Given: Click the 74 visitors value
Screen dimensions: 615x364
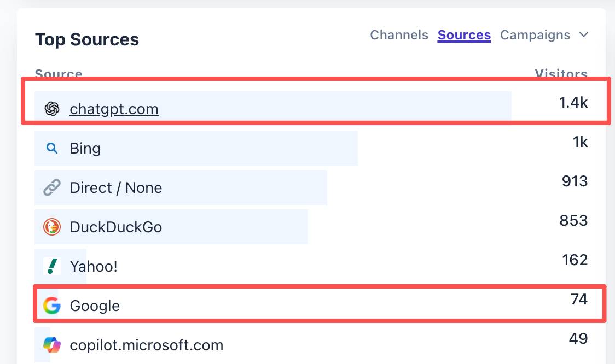Looking at the screenshot, I should (x=579, y=299).
